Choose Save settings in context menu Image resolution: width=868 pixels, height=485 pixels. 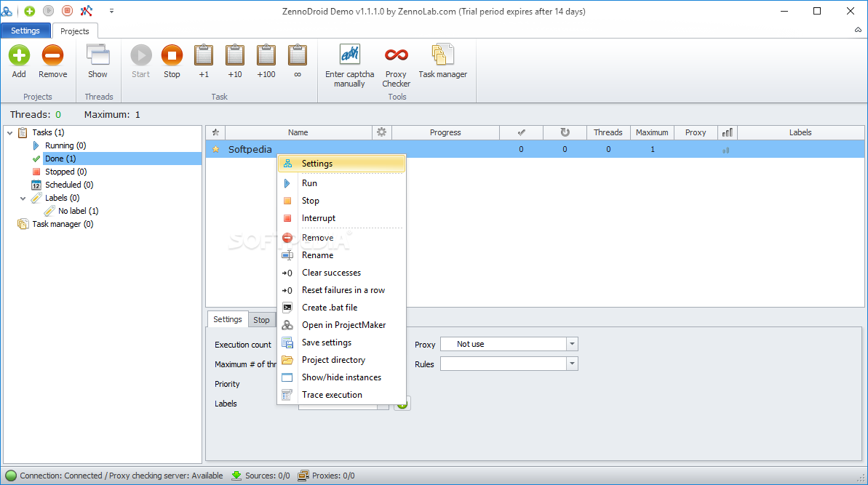click(x=341, y=342)
